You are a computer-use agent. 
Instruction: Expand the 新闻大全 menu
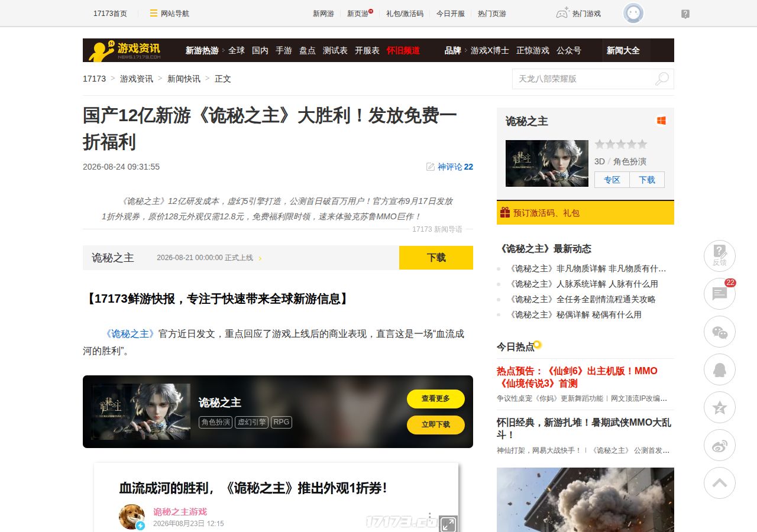[x=626, y=50]
